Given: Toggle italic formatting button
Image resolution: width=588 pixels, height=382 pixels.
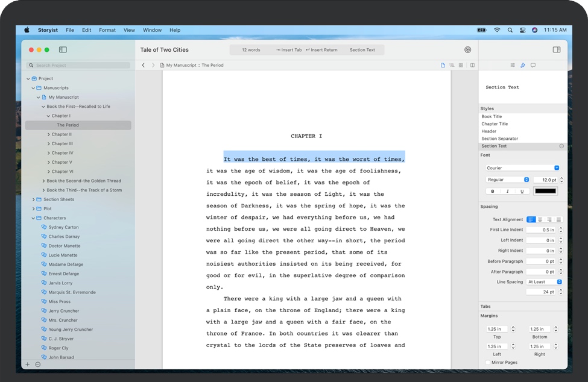Looking at the screenshot, I should [x=507, y=191].
